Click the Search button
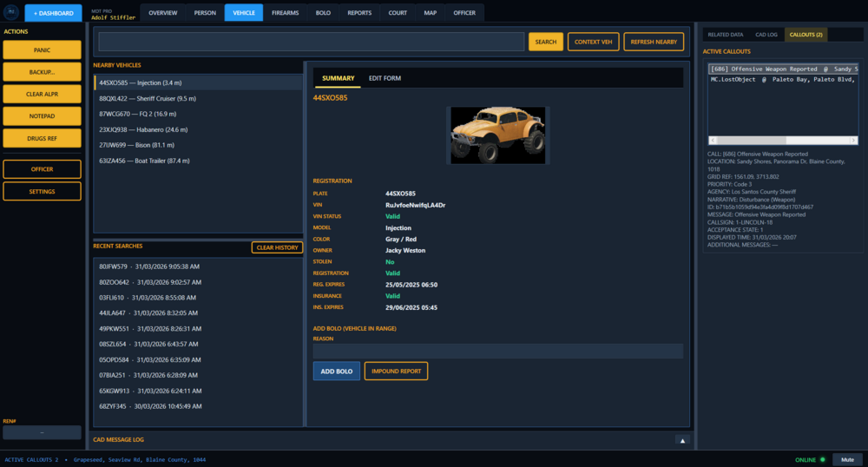The image size is (868, 467). (x=545, y=42)
